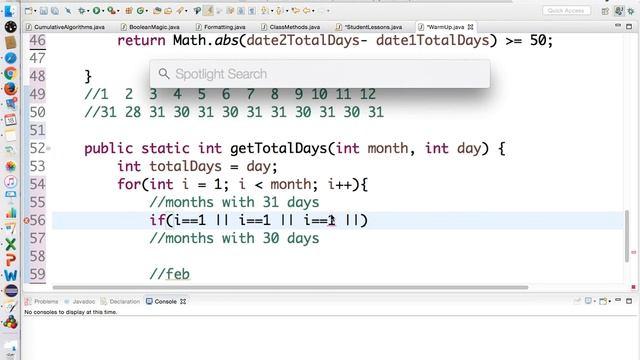Click the Save All icon

click(55, 11)
